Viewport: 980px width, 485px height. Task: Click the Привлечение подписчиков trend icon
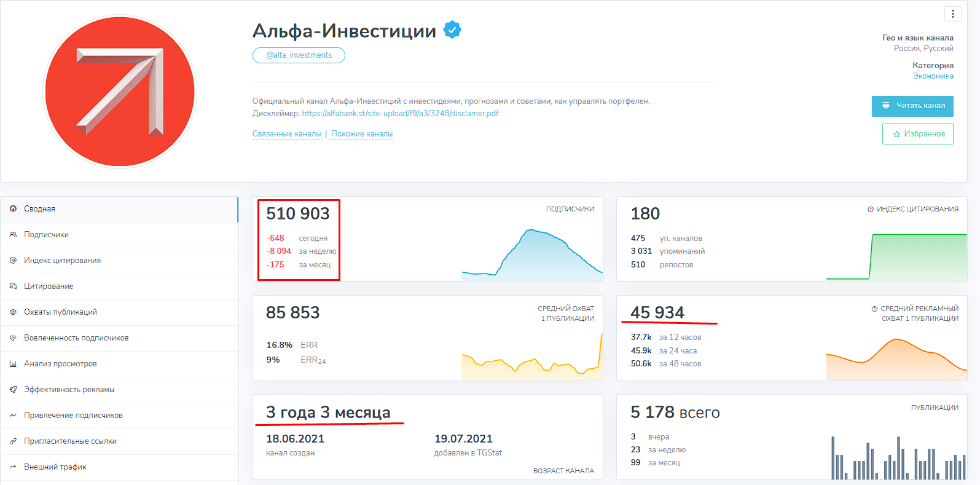point(13,416)
